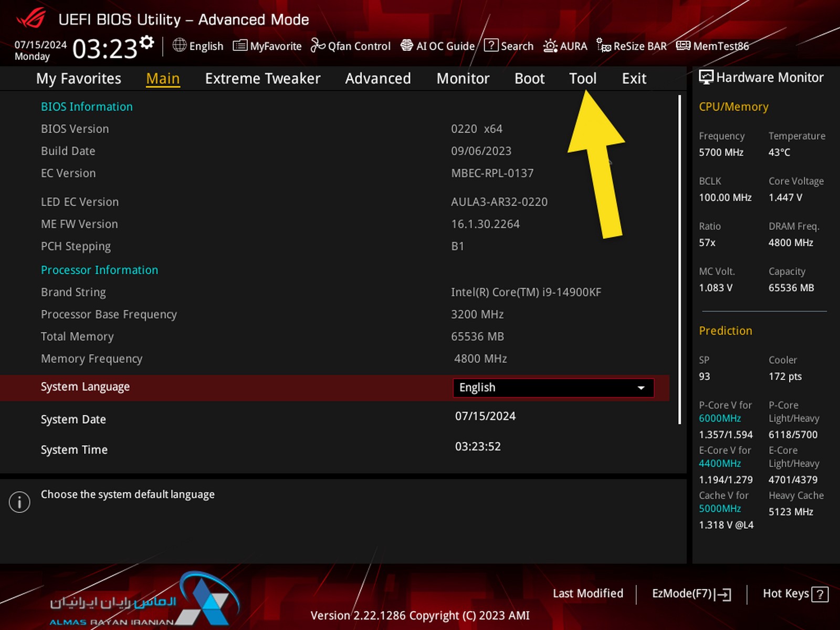Click the Last Modified button

(x=588, y=594)
